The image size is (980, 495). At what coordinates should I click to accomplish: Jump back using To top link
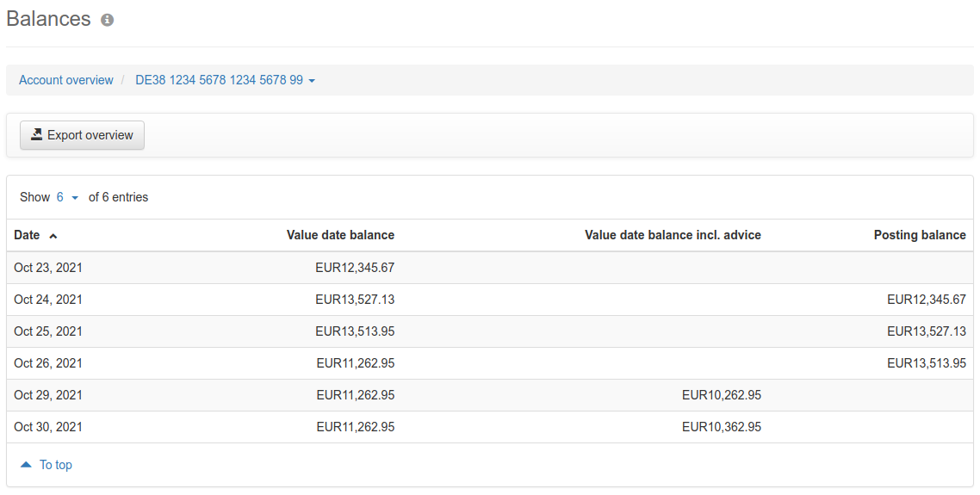pos(56,464)
